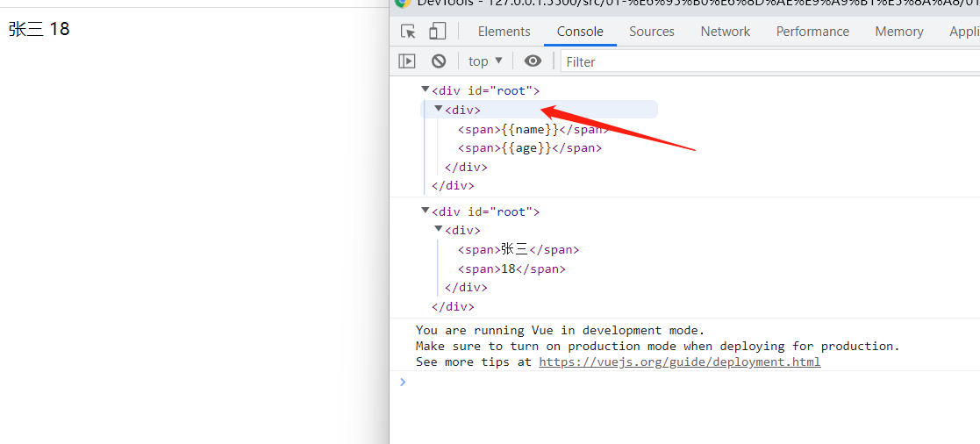
Task: Collapse inner div containing 张三 span
Action: click(x=438, y=229)
